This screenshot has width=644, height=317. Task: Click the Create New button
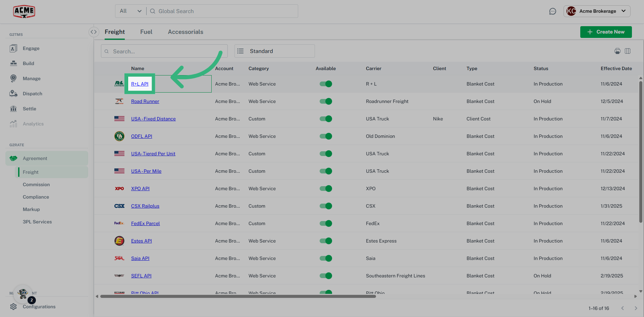606,32
